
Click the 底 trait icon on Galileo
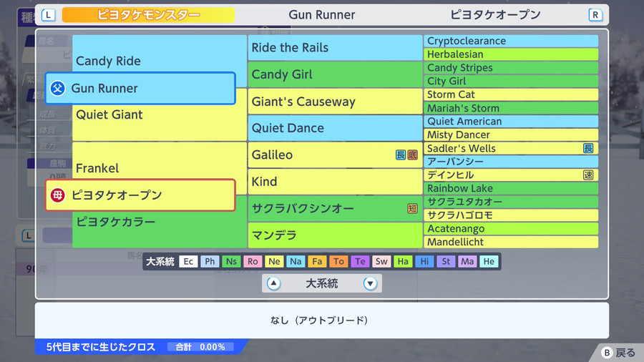412,155
